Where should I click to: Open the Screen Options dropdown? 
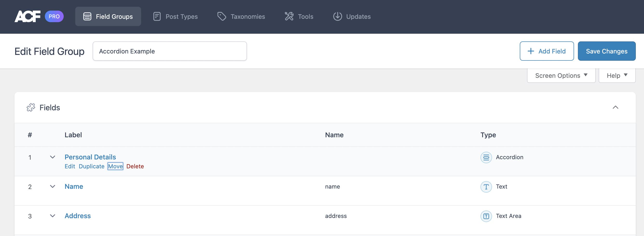click(561, 75)
